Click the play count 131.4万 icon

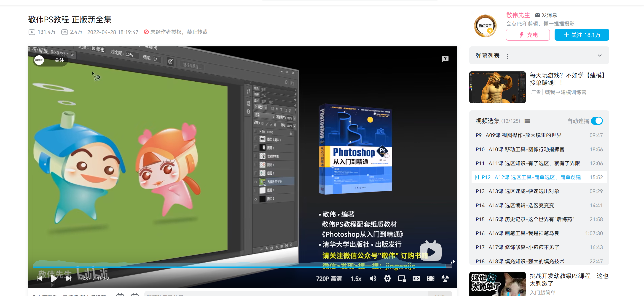[32, 32]
